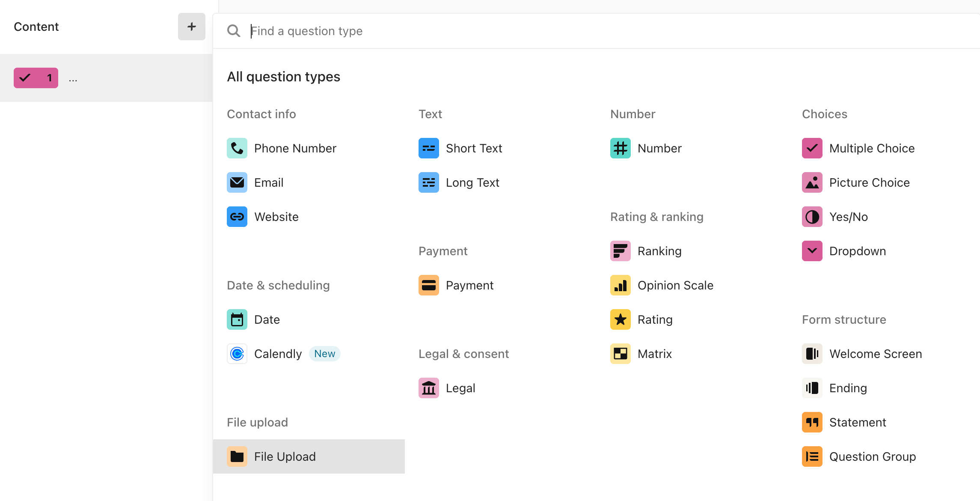Click the Date label

[267, 319]
